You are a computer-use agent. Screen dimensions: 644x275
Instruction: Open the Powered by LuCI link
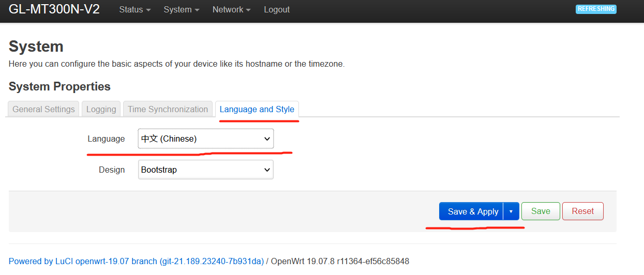(x=136, y=261)
